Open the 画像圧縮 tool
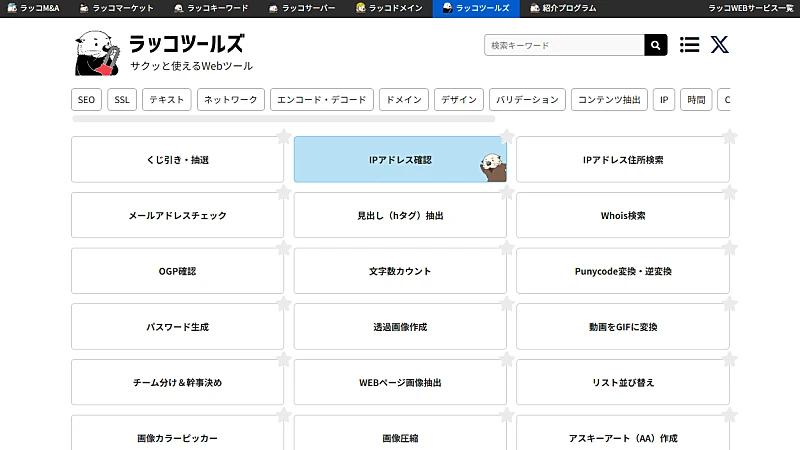Screen dimensions: 800x450 pyautogui.click(x=400, y=434)
